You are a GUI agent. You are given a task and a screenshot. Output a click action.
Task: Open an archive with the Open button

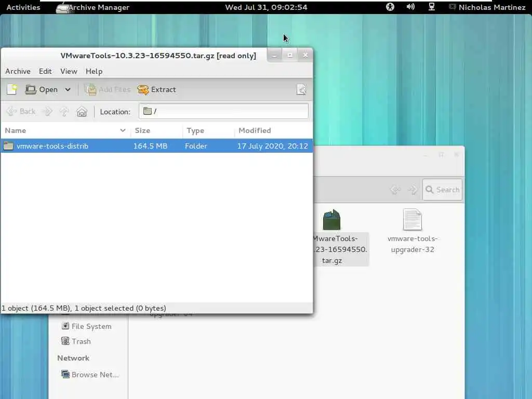click(42, 89)
